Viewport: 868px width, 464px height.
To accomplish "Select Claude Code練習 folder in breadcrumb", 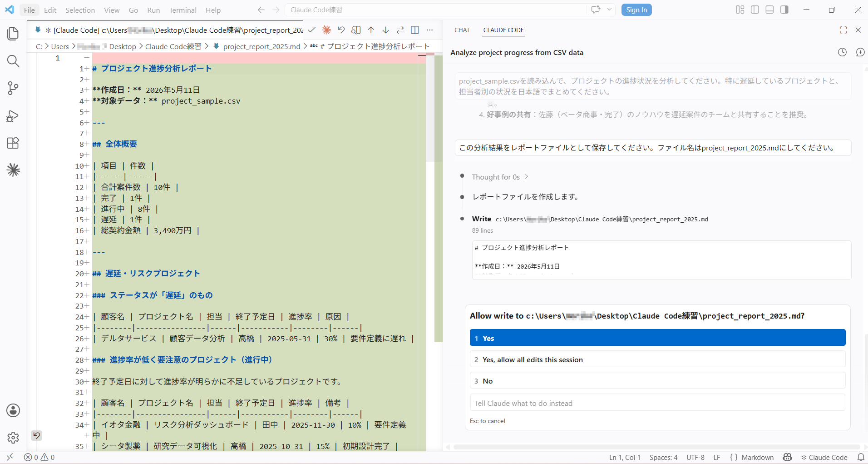I will click(x=173, y=46).
